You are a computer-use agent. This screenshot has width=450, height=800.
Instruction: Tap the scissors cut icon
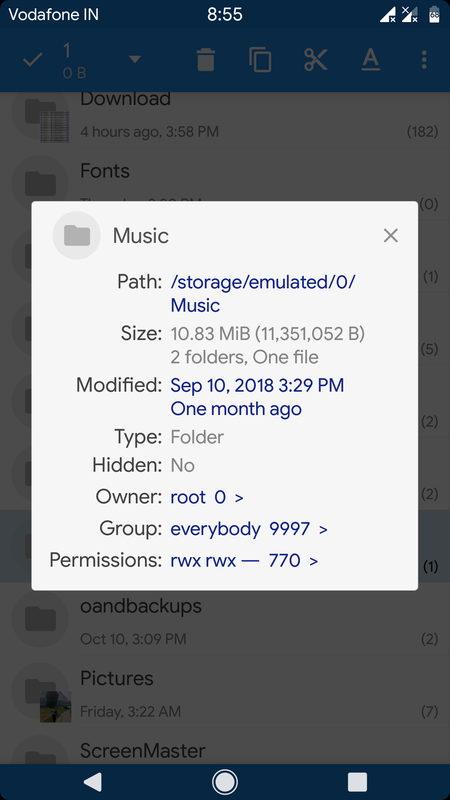(x=315, y=60)
